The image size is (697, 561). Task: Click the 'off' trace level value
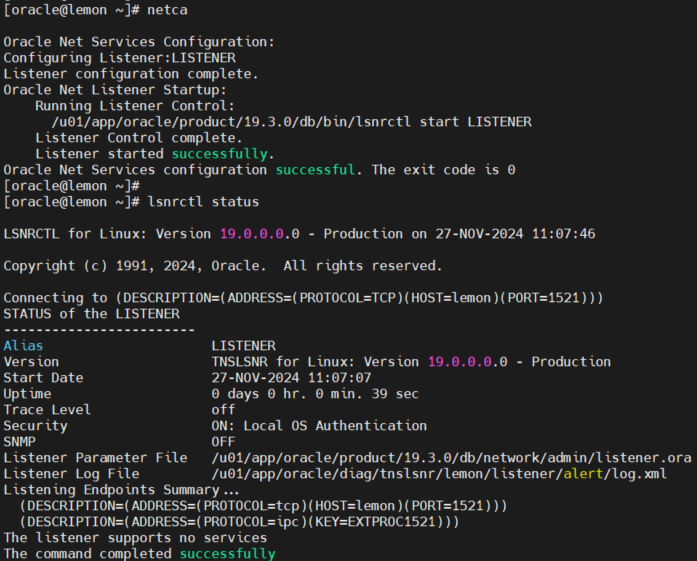(x=224, y=410)
